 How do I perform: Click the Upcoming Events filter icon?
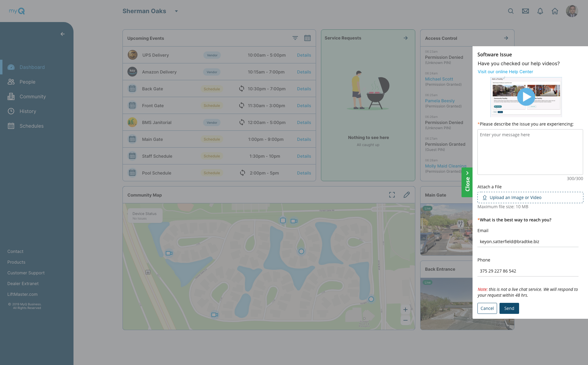point(295,38)
